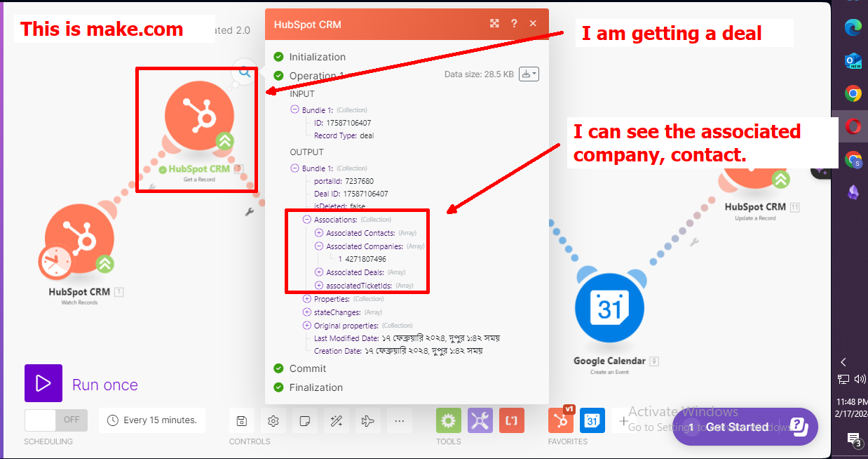
Task: Click the Run once text label
Action: (x=105, y=385)
